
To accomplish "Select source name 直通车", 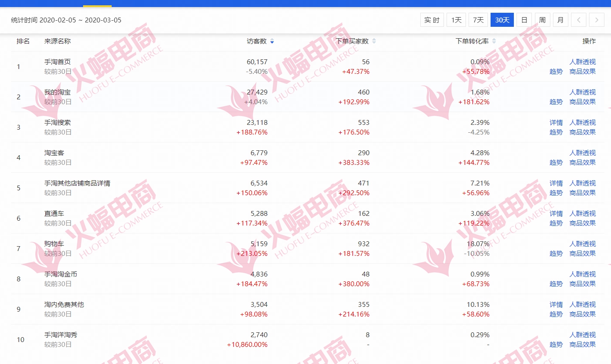I will click(x=54, y=214).
